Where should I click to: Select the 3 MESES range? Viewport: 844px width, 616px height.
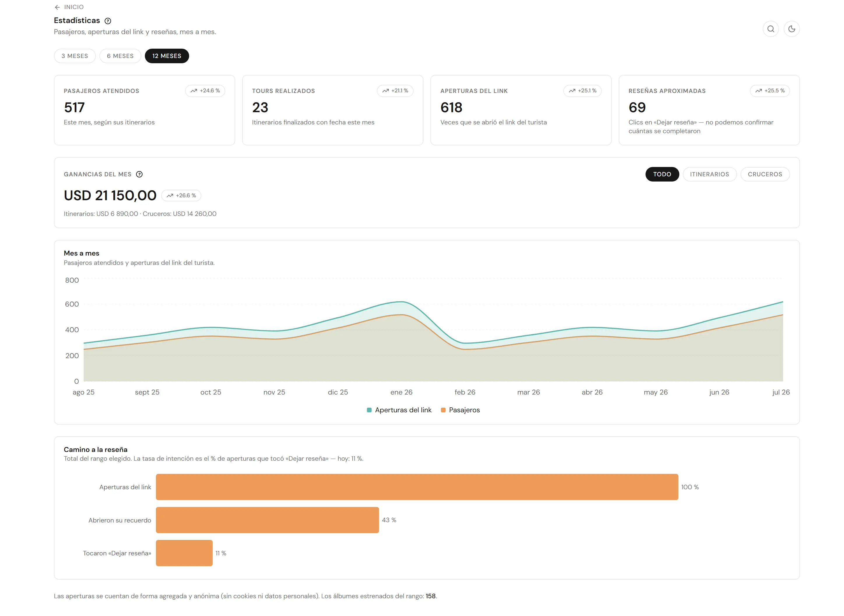tap(75, 56)
